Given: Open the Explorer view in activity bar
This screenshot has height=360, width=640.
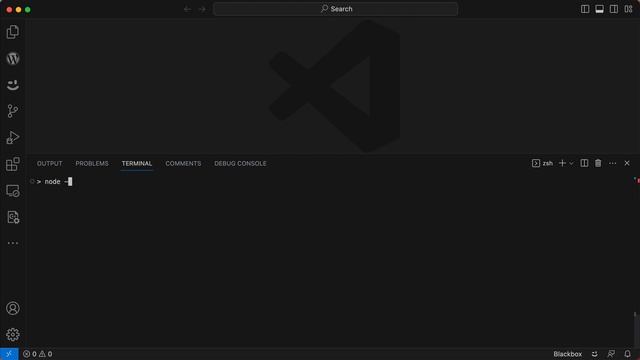Looking at the screenshot, I should [13, 32].
